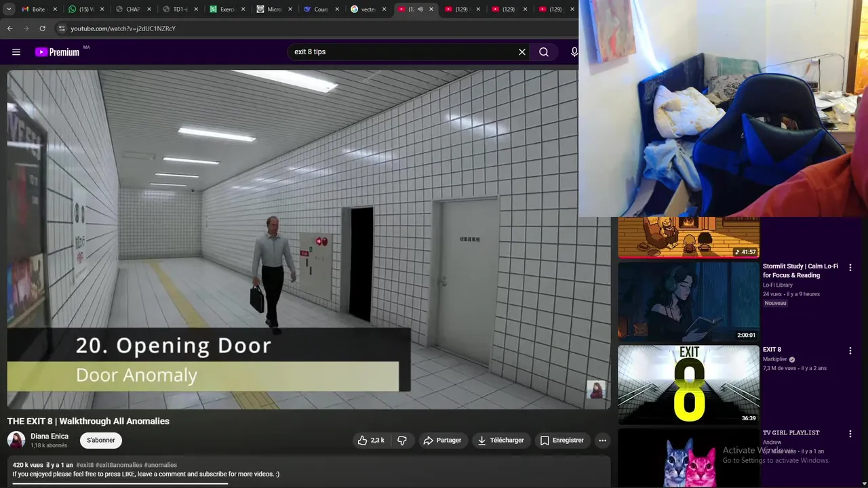Open the TV GIRL PLAYLIST title
The image size is (868, 488).
(x=791, y=432)
